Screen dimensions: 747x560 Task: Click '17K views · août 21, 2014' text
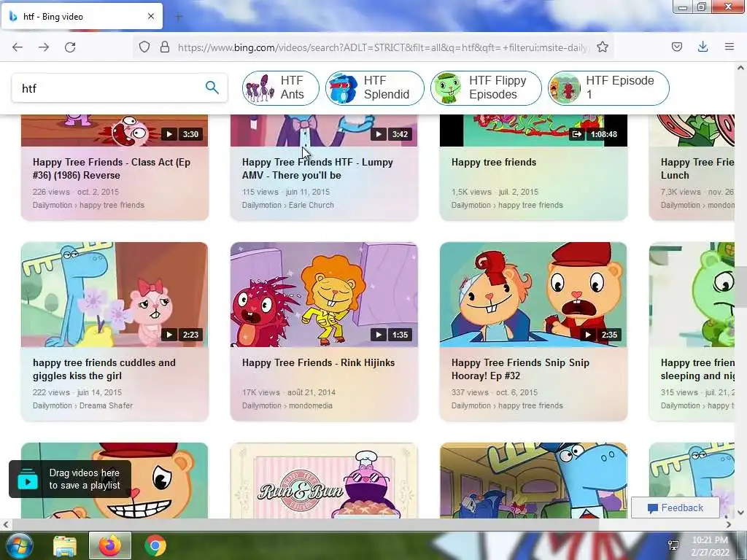[x=289, y=392]
